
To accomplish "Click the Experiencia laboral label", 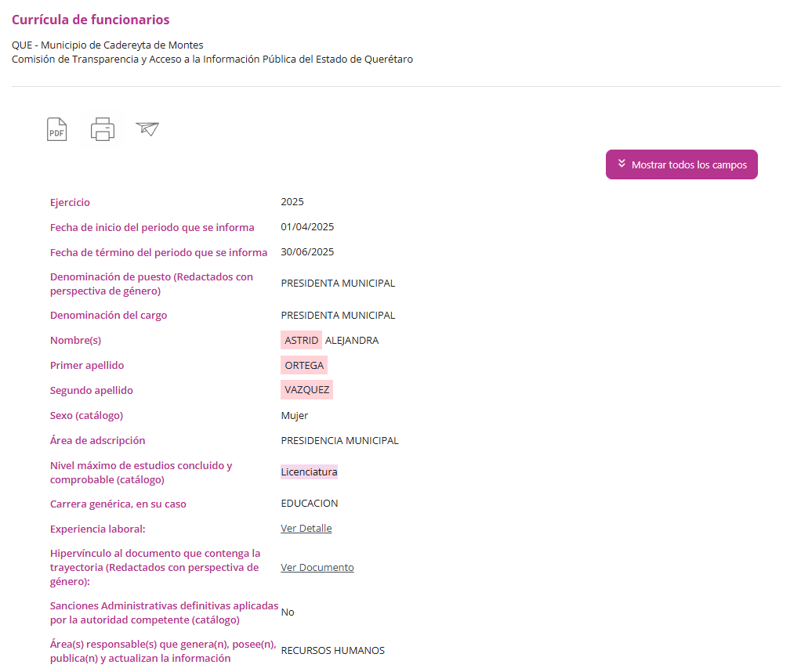I will click(98, 529).
